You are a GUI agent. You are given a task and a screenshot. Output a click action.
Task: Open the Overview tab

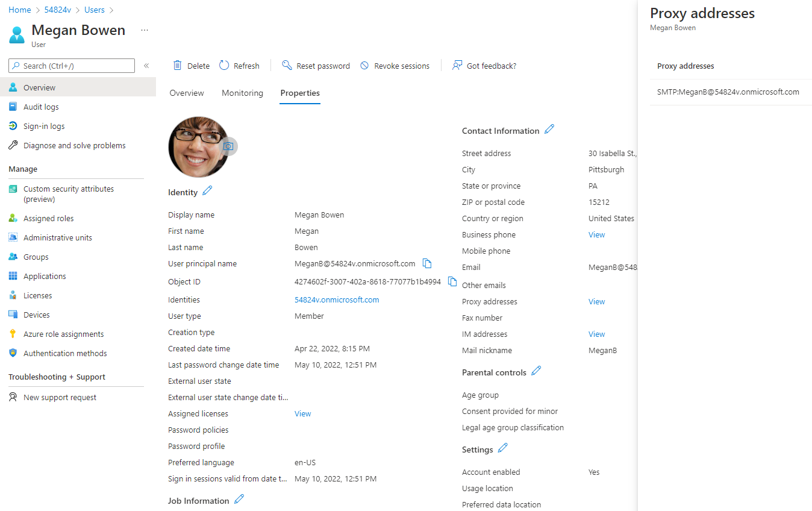(187, 93)
